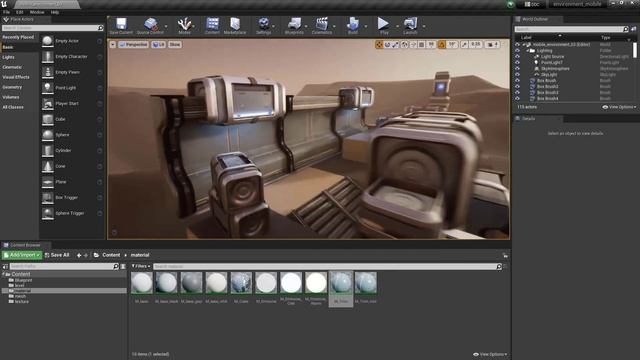
Task: Click the Save Current toolbar icon
Action: click(x=121, y=24)
